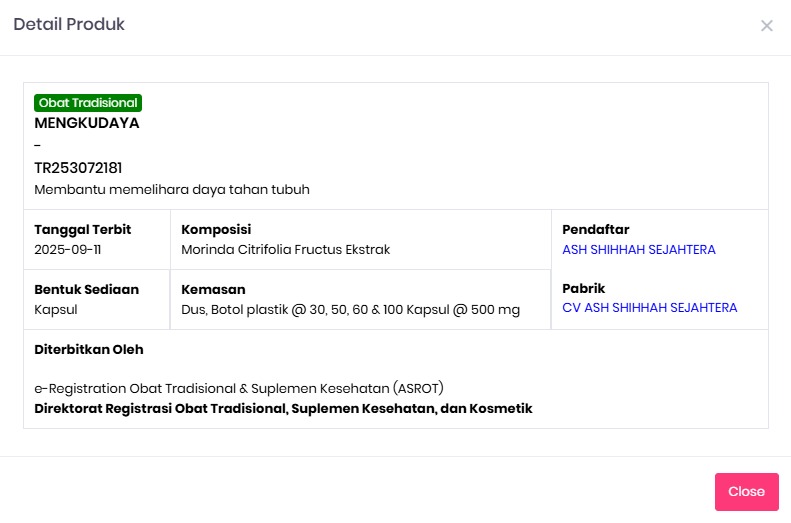Click the Komposisi heading

[216, 230]
